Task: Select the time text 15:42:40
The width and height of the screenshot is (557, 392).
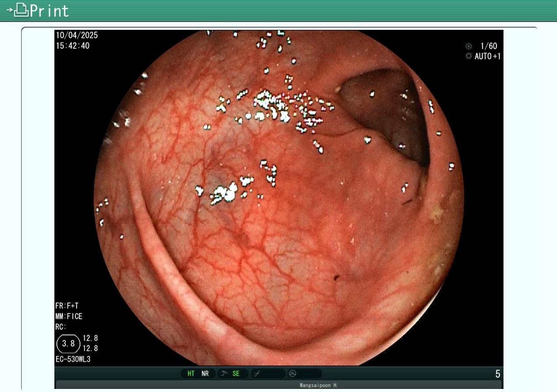Action: tap(72, 46)
